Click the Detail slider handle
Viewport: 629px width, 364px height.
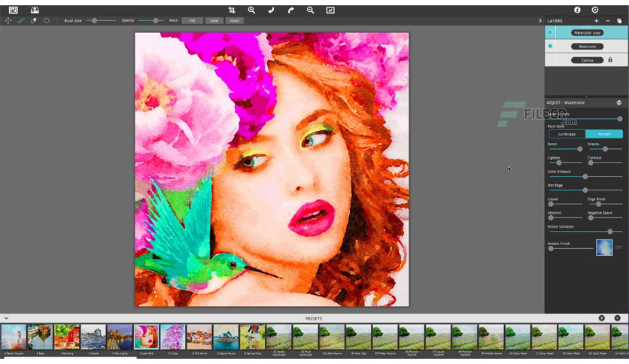(579, 149)
